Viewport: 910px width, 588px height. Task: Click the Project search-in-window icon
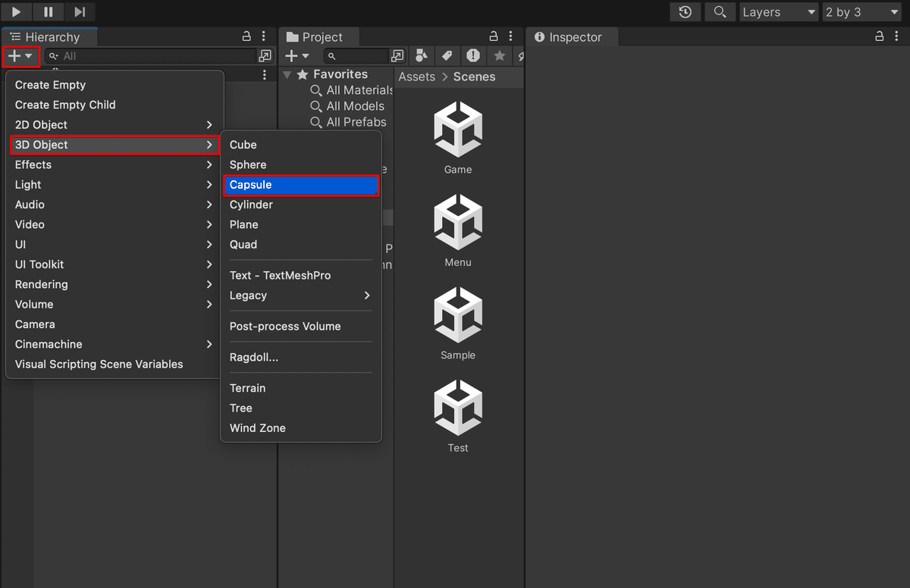tap(397, 56)
